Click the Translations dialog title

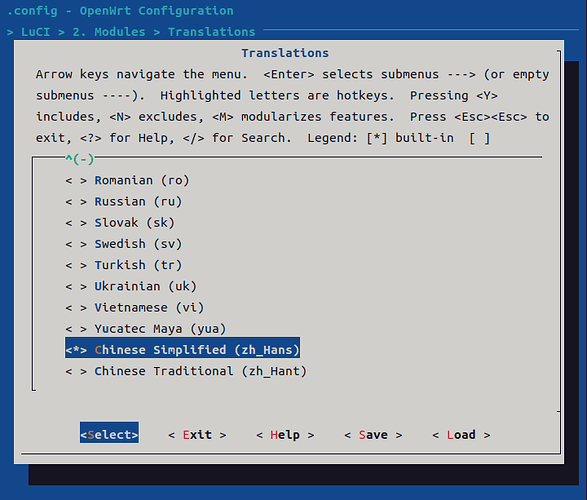pos(285,54)
